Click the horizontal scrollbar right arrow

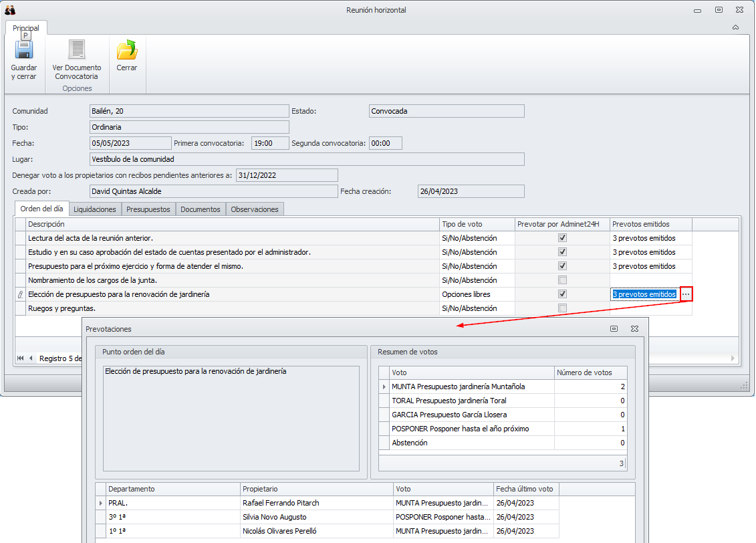pyautogui.click(x=733, y=358)
